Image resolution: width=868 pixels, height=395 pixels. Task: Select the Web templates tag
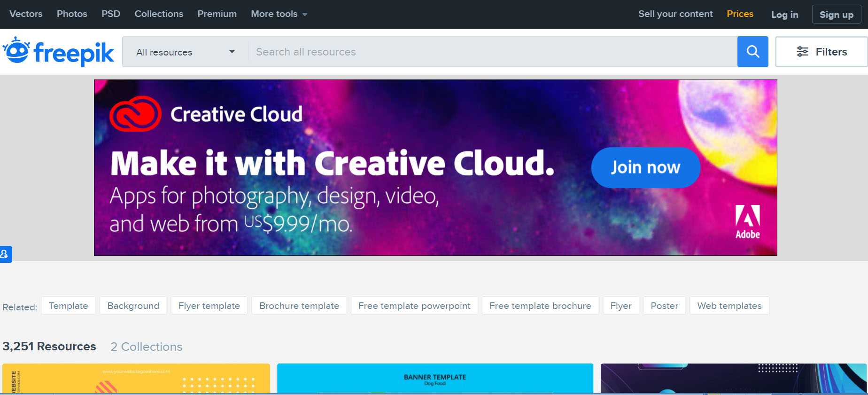pyautogui.click(x=729, y=306)
